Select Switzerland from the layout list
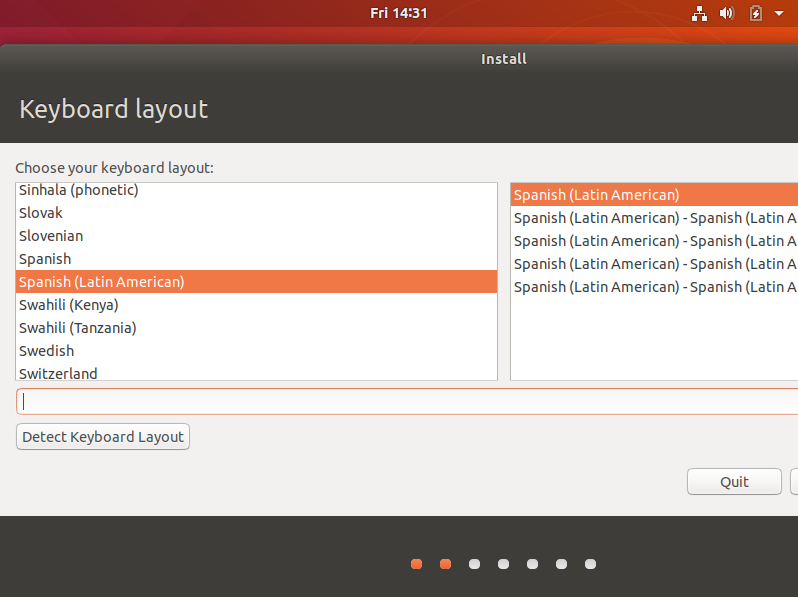Image resolution: width=798 pixels, height=597 pixels. coord(58,373)
